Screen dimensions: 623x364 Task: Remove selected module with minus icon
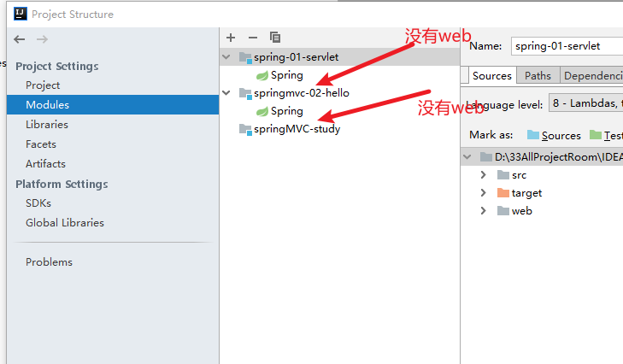pyautogui.click(x=253, y=38)
